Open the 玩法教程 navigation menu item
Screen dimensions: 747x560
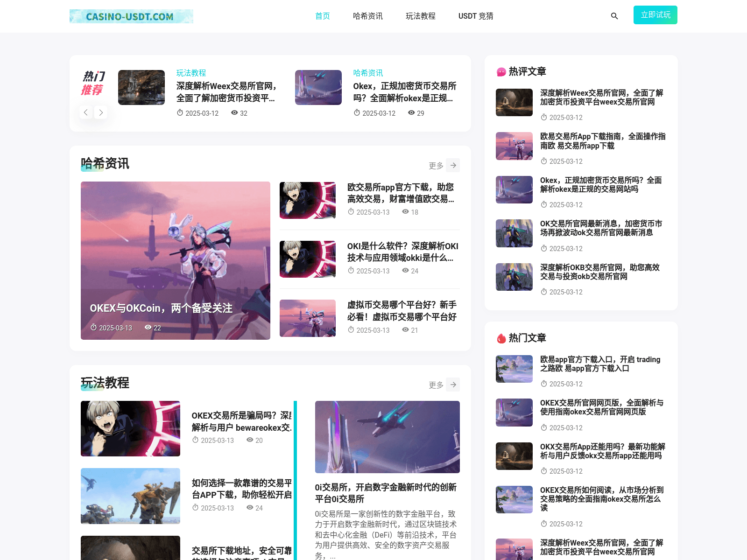point(421,16)
